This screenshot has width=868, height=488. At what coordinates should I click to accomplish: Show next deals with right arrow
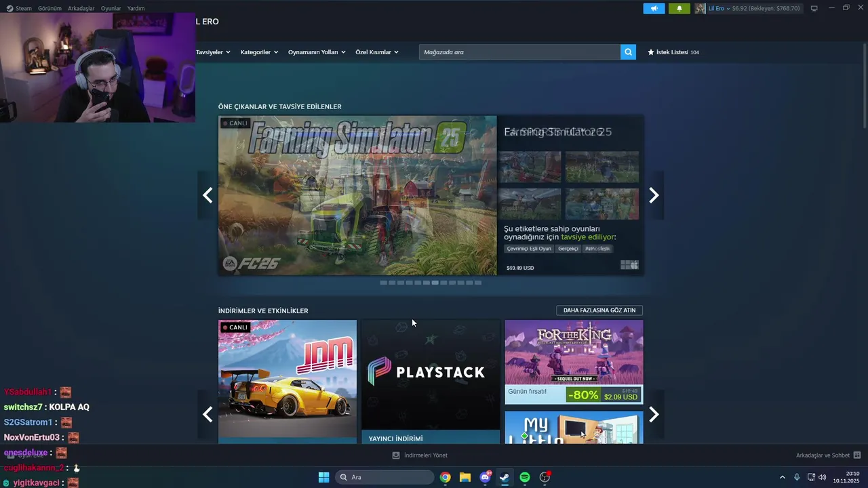654,414
